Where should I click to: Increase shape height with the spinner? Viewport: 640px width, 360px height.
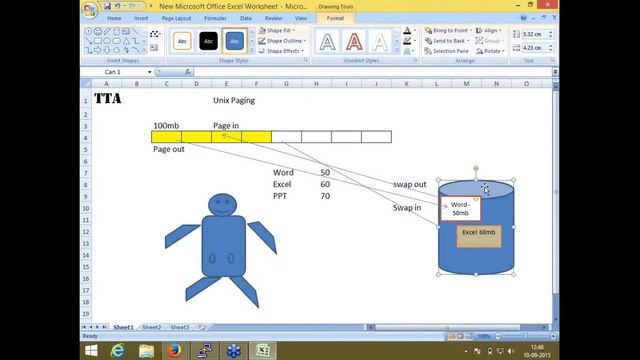pyautogui.click(x=551, y=32)
